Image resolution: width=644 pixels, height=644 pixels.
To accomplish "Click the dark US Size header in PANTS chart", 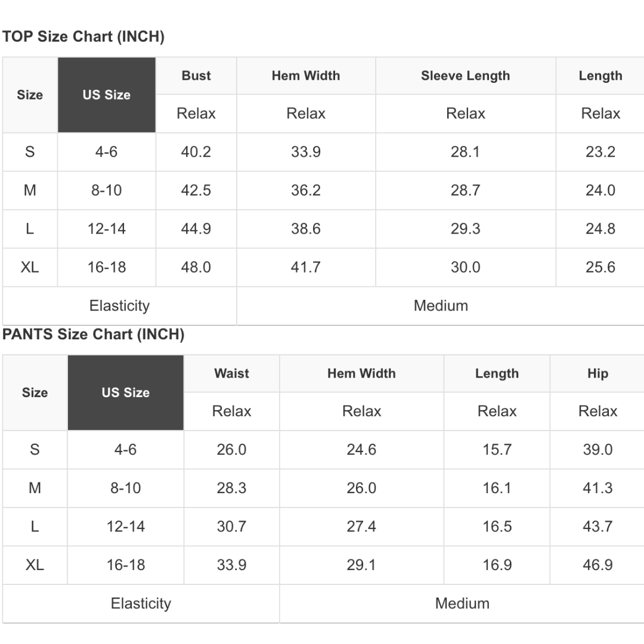I will coord(125,392).
